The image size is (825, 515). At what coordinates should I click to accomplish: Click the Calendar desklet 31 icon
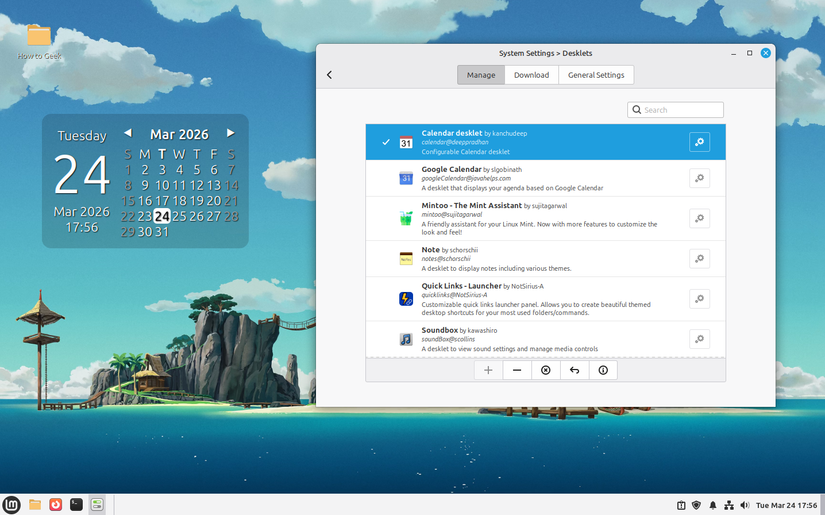click(406, 142)
